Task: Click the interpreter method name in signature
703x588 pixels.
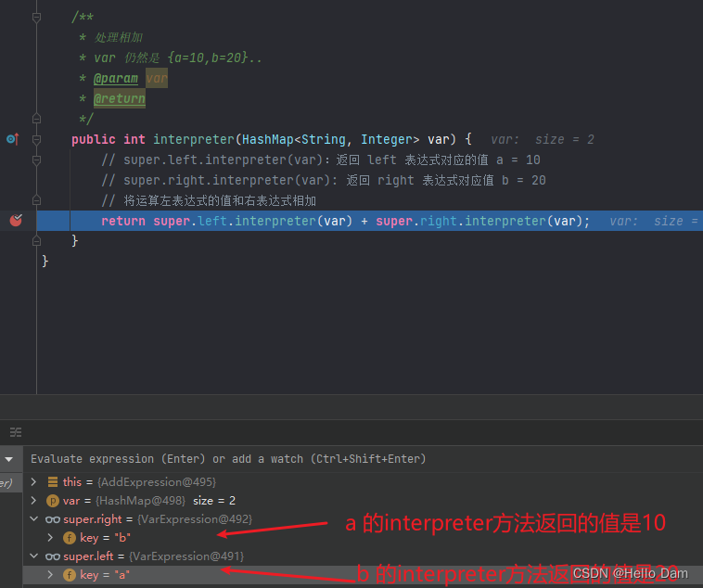Action: tap(194, 139)
